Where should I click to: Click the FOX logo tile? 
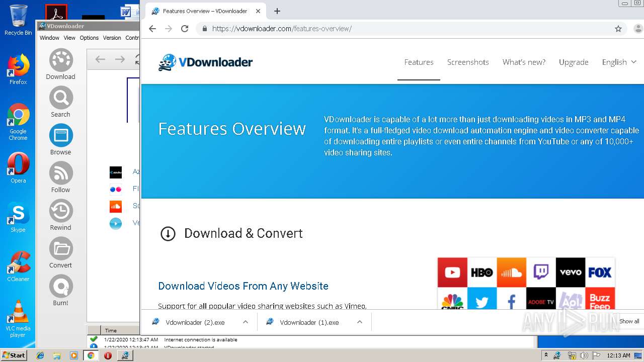pos(600,273)
